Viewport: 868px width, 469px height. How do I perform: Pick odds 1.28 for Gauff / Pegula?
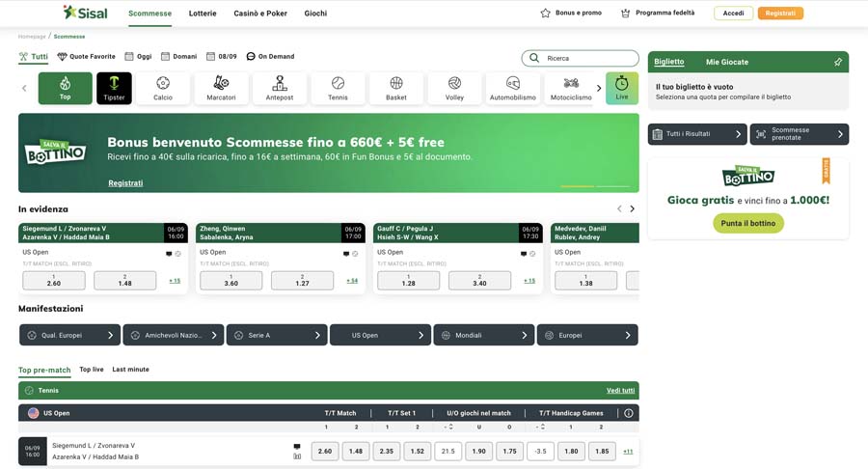point(409,281)
